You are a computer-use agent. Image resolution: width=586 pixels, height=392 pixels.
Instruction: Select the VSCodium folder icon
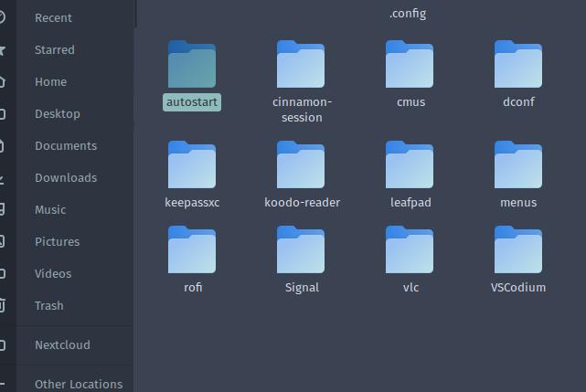point(518,250)
